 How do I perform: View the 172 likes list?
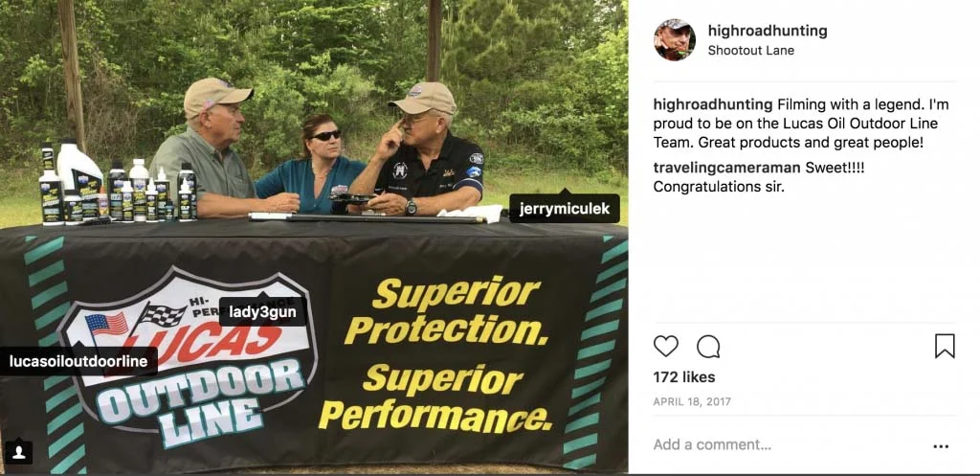tap(683, 377)
